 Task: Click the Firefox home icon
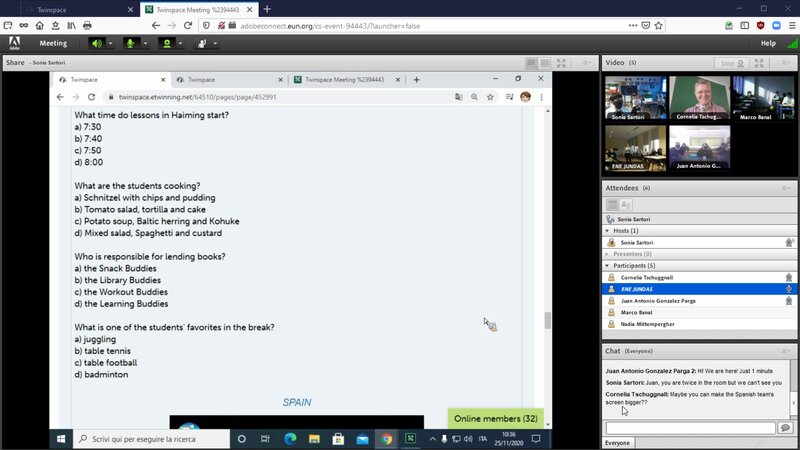pyautogui.click(x=39, y=26)
